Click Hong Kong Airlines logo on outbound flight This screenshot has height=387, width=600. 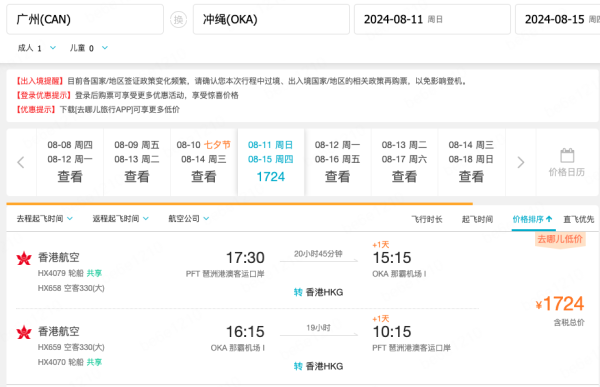pos(24,258)
